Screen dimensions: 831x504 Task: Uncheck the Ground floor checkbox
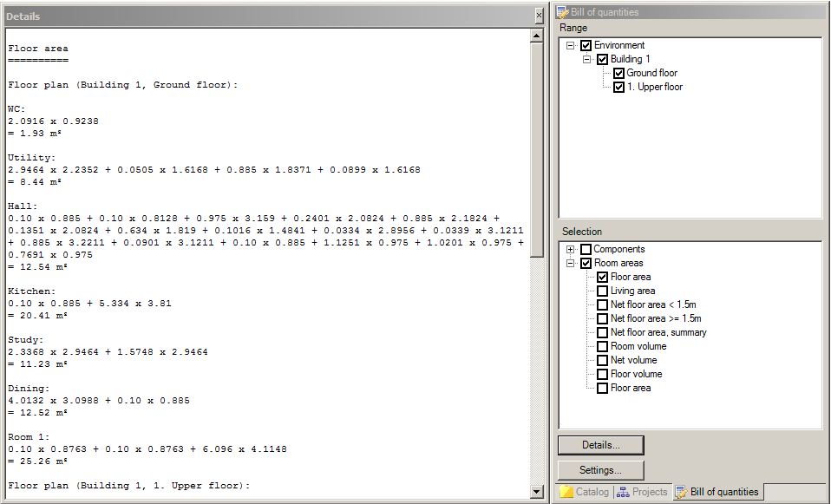click(618, 74)
